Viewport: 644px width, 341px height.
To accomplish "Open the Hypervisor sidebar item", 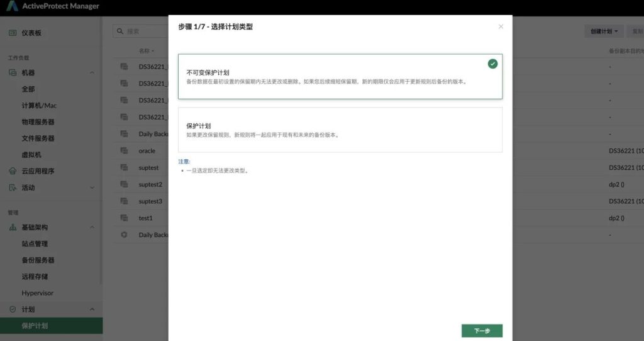I will (38, 293).
